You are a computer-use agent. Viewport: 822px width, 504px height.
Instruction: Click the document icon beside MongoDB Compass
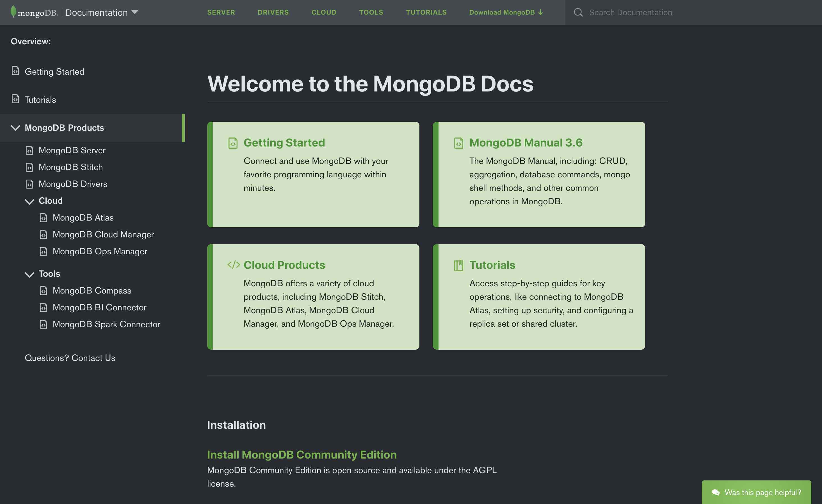point(44,290)
